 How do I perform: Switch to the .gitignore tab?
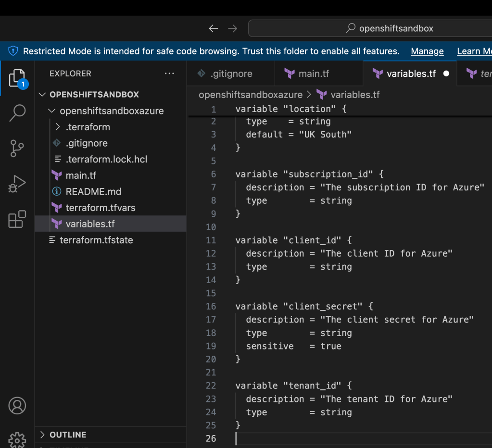click(231, 74)
